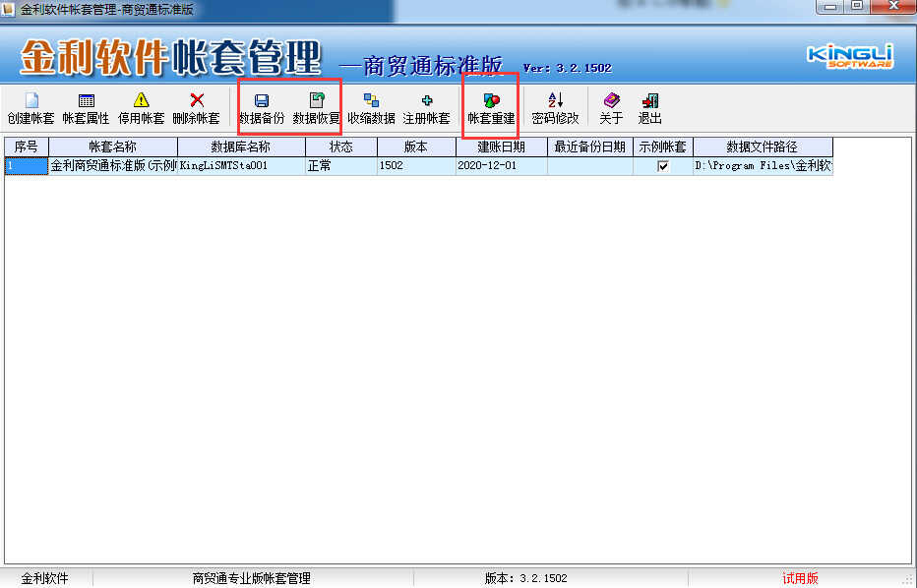Click the 数据库名称 column header
This screenshot has width=917, height=588.
coord(241,147)
